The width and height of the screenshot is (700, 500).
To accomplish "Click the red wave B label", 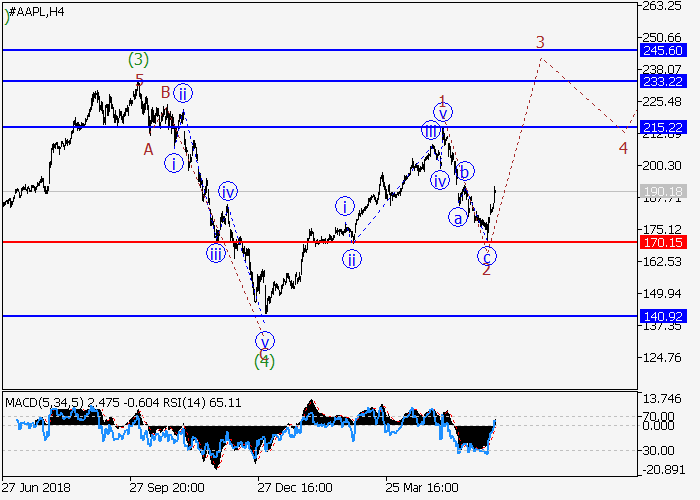I will pos(165,93).
